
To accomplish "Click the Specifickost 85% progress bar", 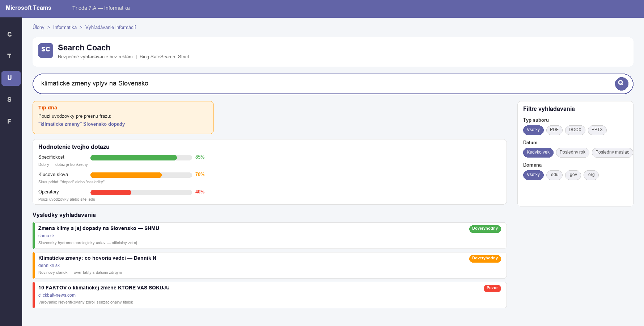I will (141, 158).
